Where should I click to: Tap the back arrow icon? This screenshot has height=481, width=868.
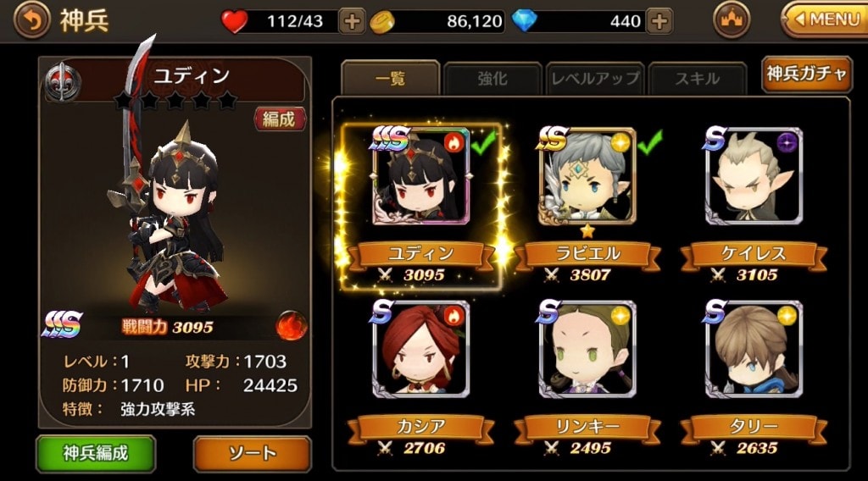(31, 20)
